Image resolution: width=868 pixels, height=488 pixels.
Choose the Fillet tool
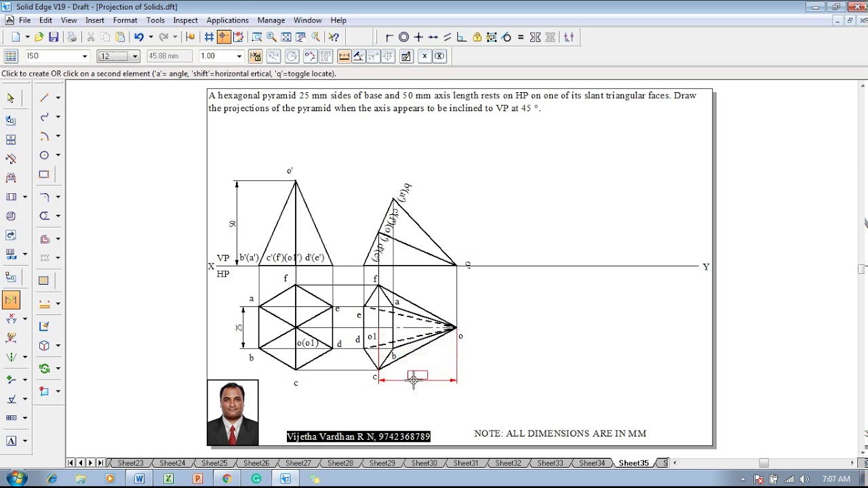[44, 197]
